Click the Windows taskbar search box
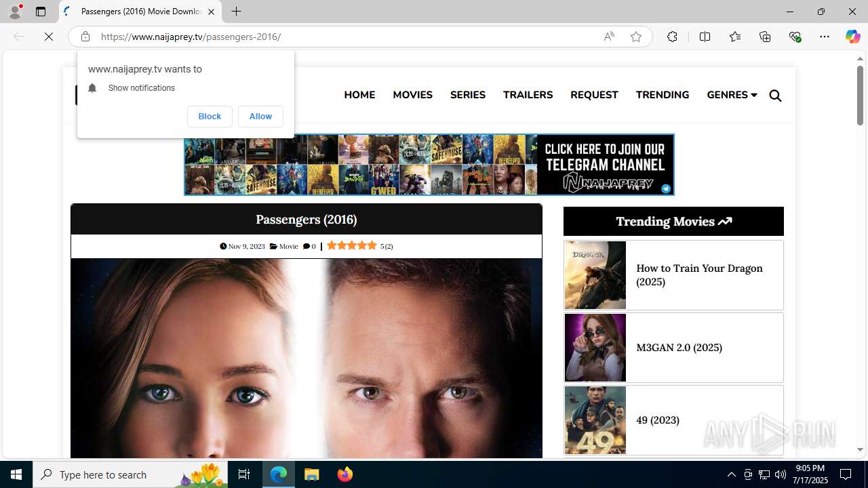The width and height of the screenshot is (868, 488). [132, 474]
